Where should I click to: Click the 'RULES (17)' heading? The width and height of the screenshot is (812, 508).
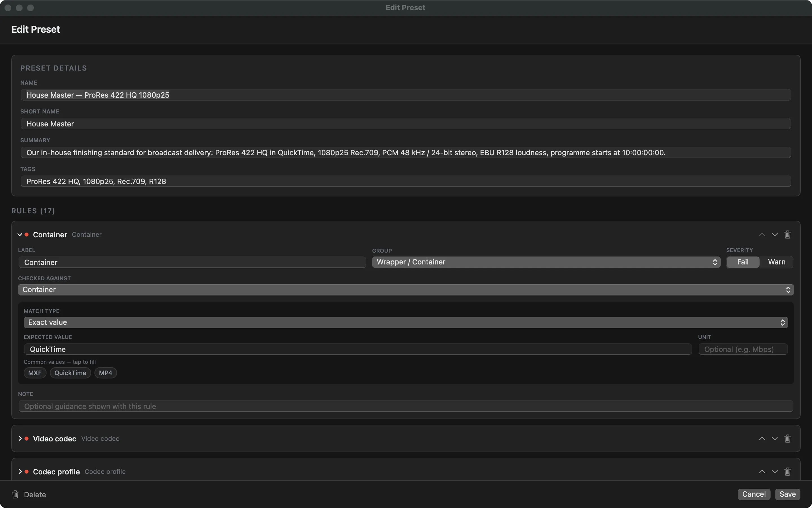coord(33,211)
